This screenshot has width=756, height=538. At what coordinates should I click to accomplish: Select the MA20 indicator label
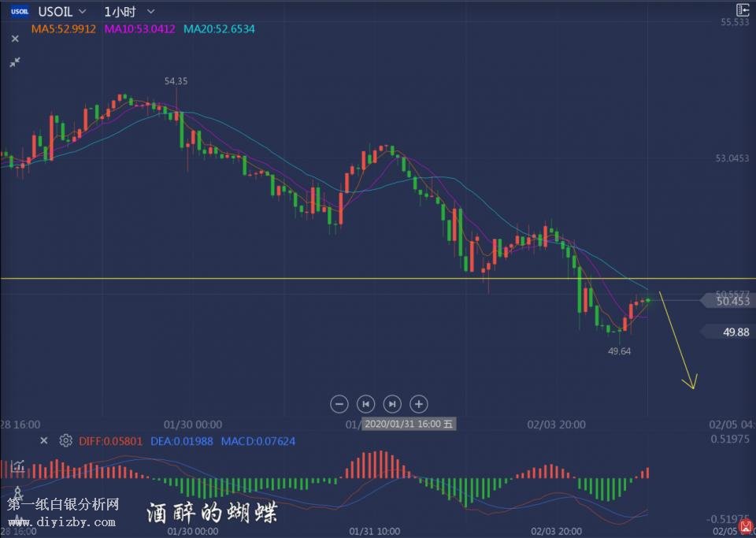pos(219,29)
